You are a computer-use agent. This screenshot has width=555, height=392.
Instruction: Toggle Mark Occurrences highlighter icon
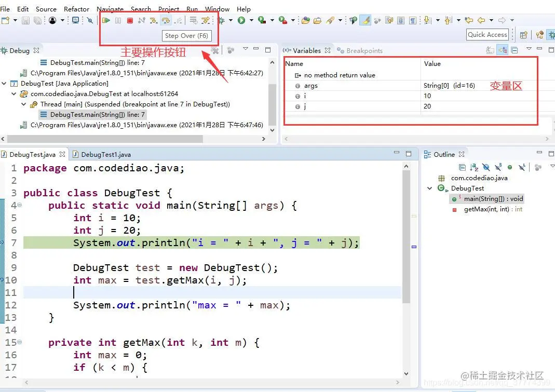click(365, 21)
